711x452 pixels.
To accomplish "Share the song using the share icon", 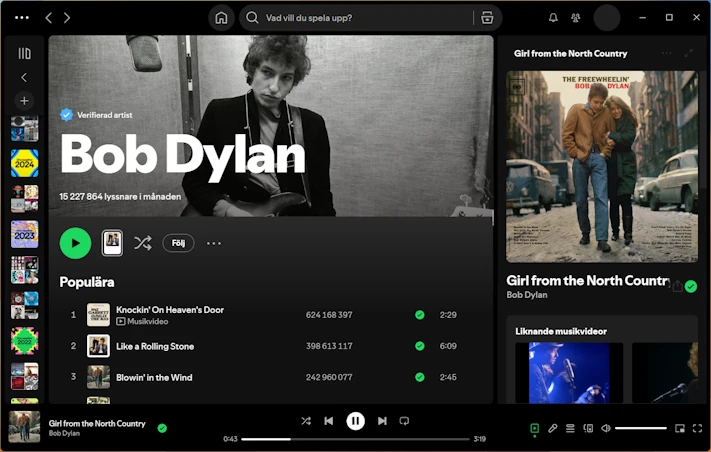I will [x=677, y=286].
